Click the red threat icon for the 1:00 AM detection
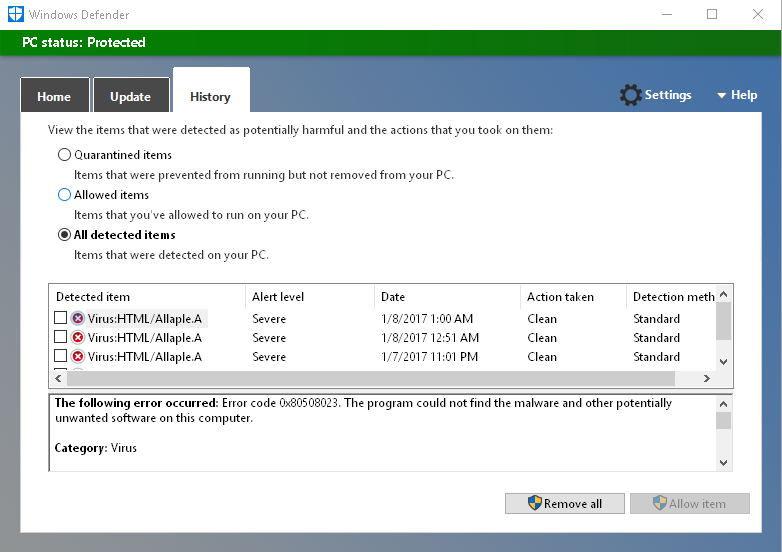Image resolution: width=782 pixels, height=552 pixels. pyautogui.click(x=78, y=318)
